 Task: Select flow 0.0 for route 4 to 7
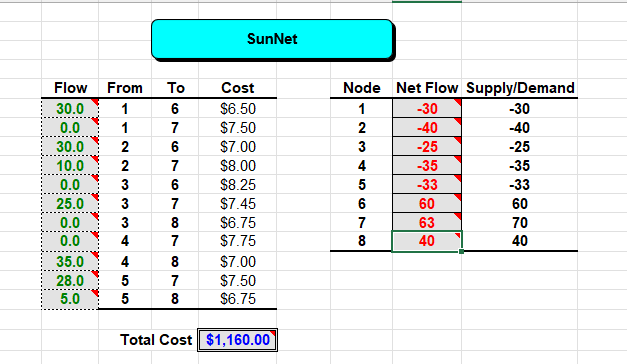point(70,241)
